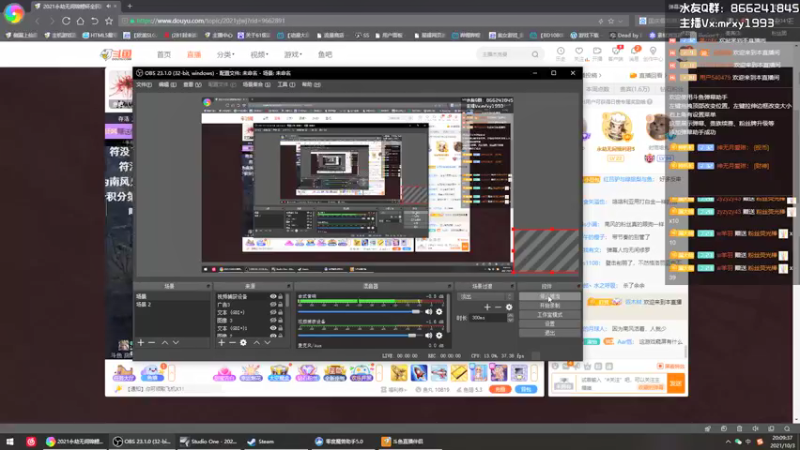Screen dimensions: 800x450
Task: Pop out the mixer dock panel icon
Action: (449, 286)
